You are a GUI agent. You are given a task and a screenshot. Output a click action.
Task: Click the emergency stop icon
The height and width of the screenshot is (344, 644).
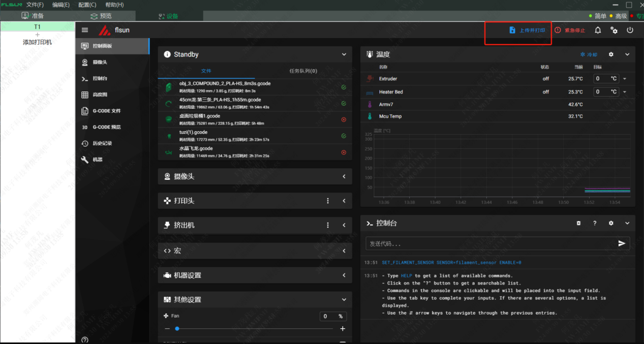click(558, 30)
